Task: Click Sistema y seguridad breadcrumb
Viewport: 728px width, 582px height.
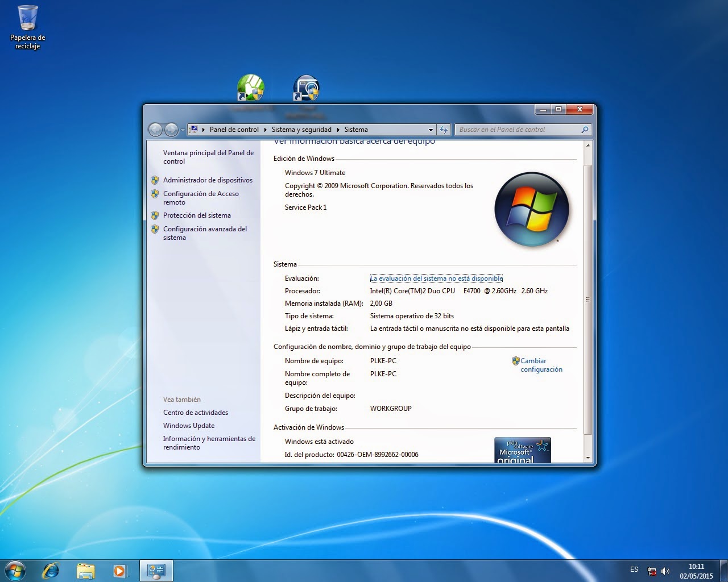Action: [x=301, y=130]
